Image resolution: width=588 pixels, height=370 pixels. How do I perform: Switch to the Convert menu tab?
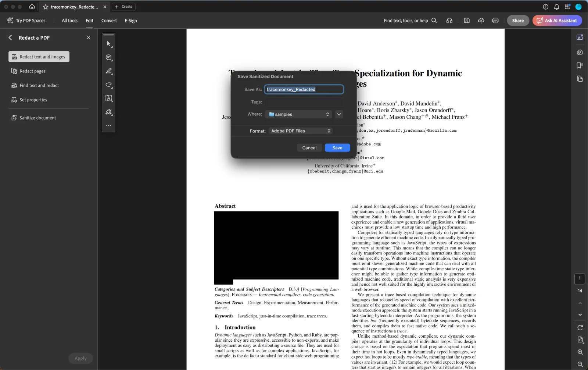(x=109, y=21)
